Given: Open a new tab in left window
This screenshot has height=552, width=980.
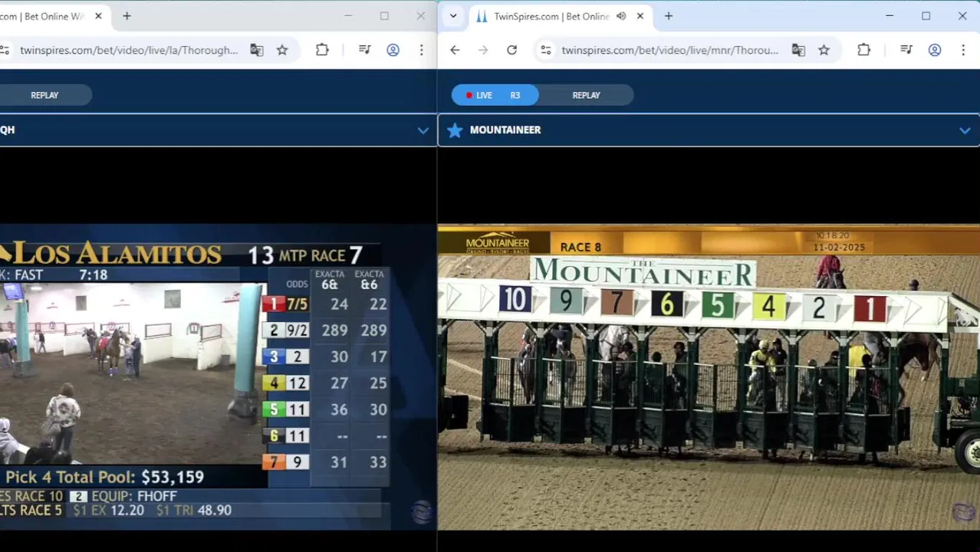Looking at the screenshot, I should pos(127,16).
